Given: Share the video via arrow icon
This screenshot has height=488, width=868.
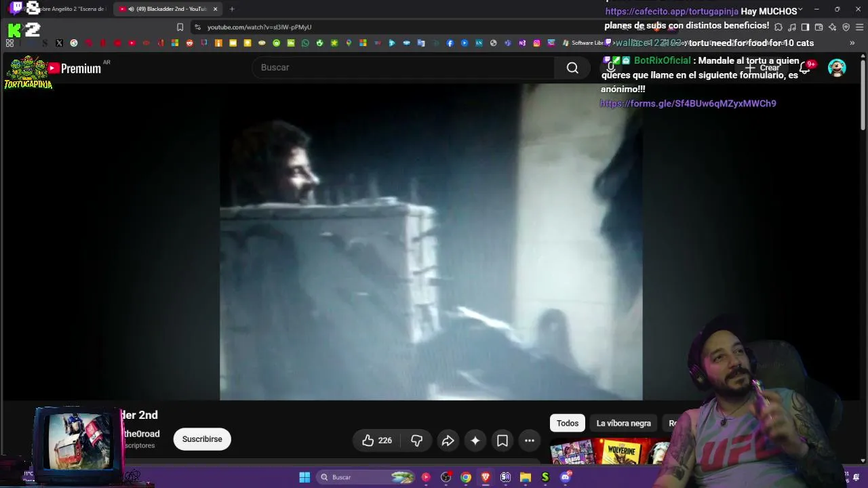Looking at the screenshot, I should (x=448, y=441).
